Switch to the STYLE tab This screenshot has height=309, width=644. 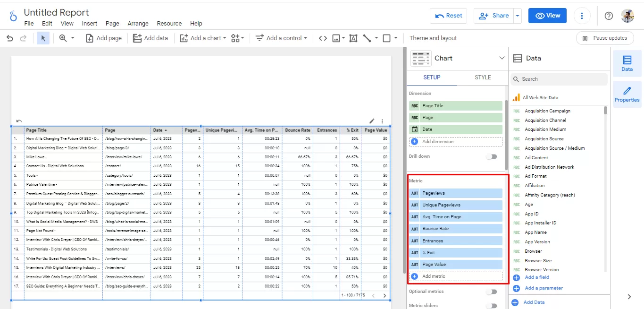tap(483, 77)
